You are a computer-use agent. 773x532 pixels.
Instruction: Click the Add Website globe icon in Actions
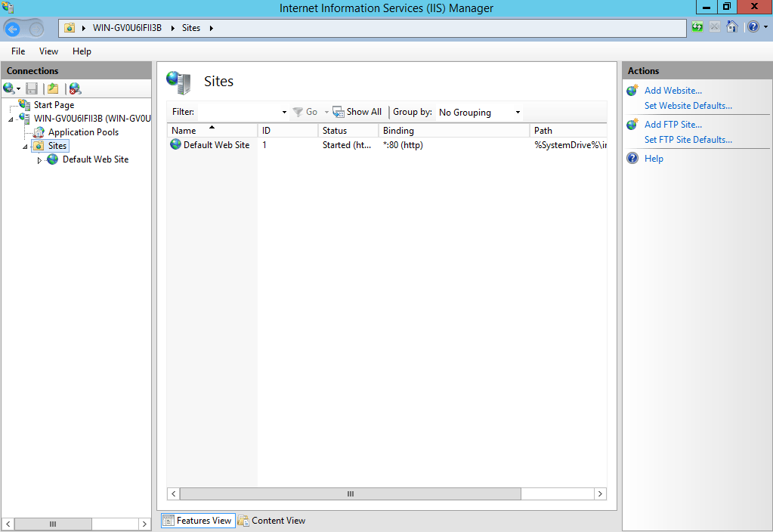click(632, 90)
